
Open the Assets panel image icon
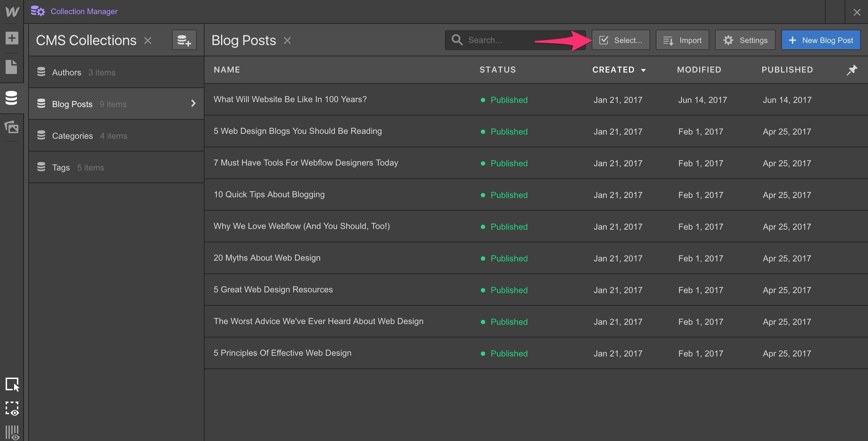(x=12, y=127)
